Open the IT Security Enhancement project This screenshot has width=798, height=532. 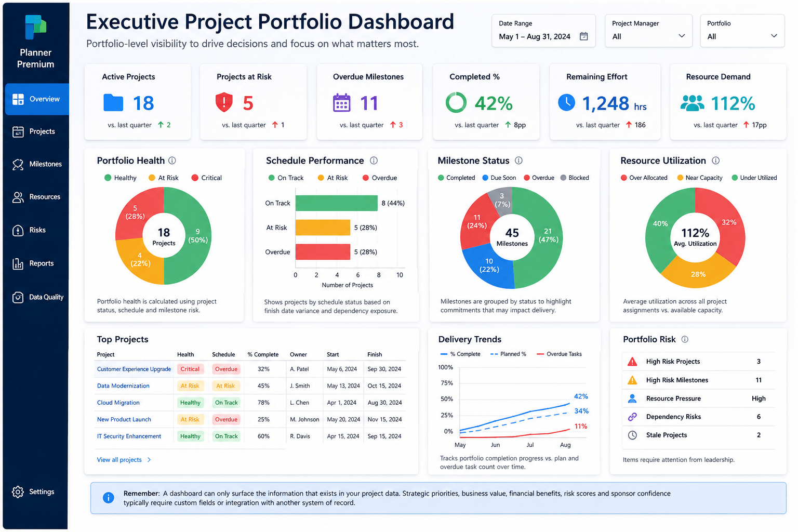pyautogui.click(x=129, y=436)
